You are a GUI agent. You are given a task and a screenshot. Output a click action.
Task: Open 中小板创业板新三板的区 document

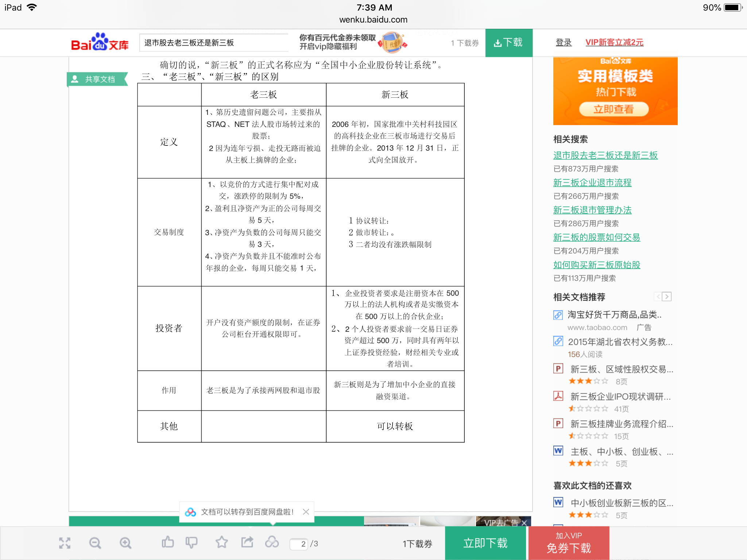[622, 503]
